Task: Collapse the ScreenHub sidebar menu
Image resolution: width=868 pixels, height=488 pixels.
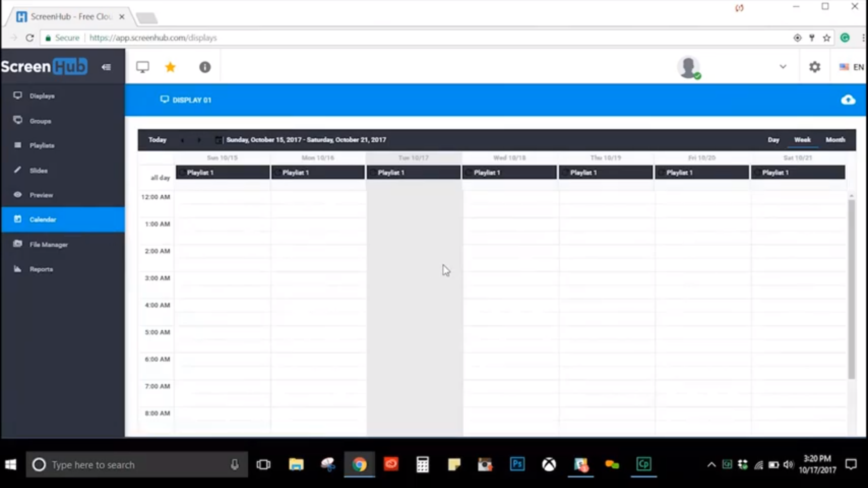Action: pyautogui.click(x=106, y=67)
